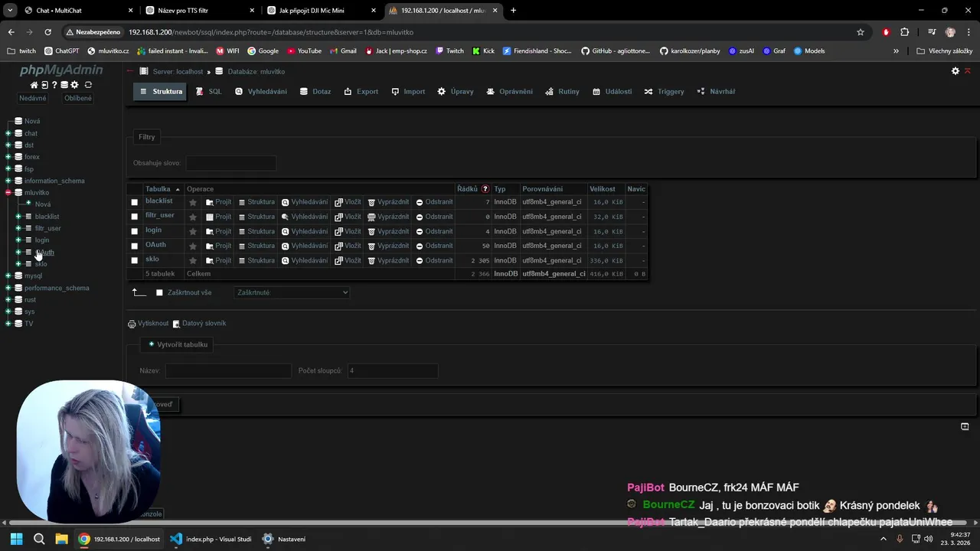Expand the mysql database node

tap(8, 275)
